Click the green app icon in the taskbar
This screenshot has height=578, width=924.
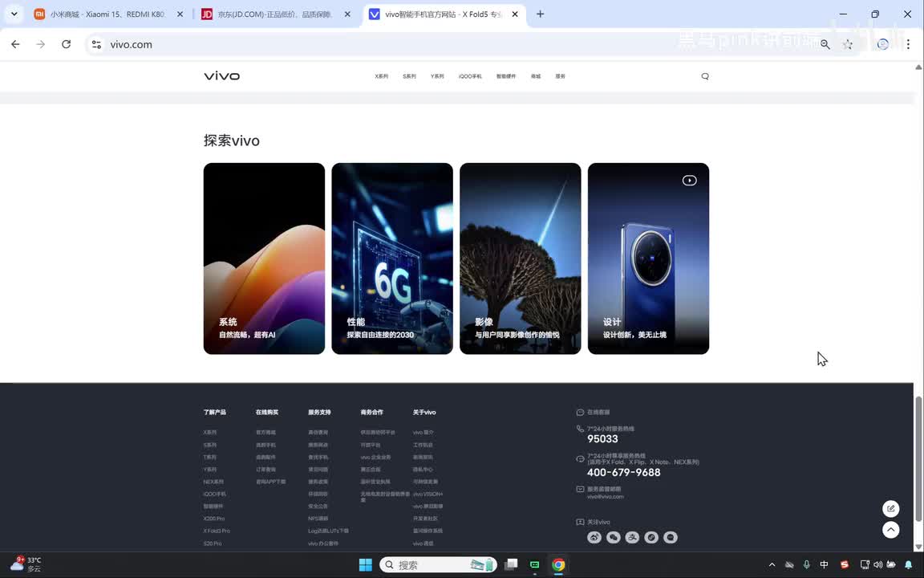(534, 564)
